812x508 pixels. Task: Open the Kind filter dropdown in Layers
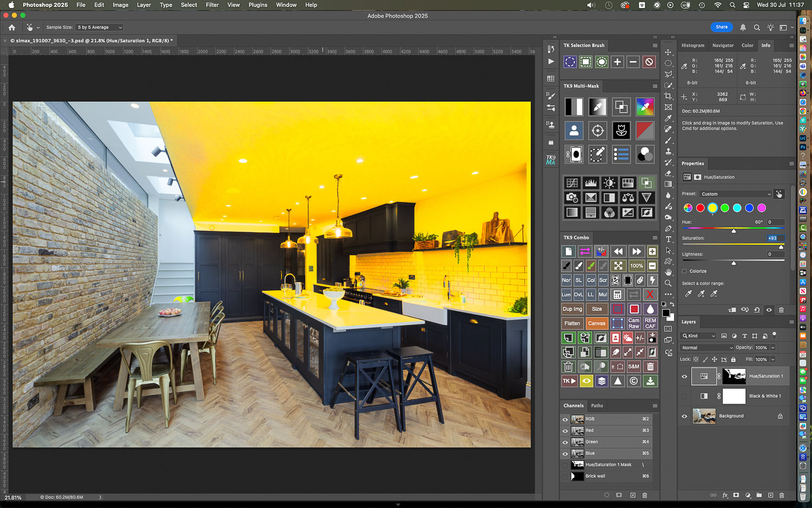(698, 336)
